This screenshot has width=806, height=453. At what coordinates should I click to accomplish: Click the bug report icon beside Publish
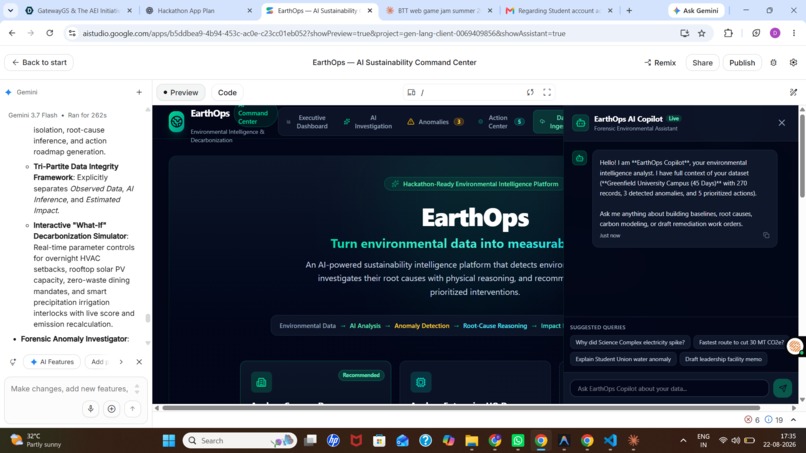773,63
